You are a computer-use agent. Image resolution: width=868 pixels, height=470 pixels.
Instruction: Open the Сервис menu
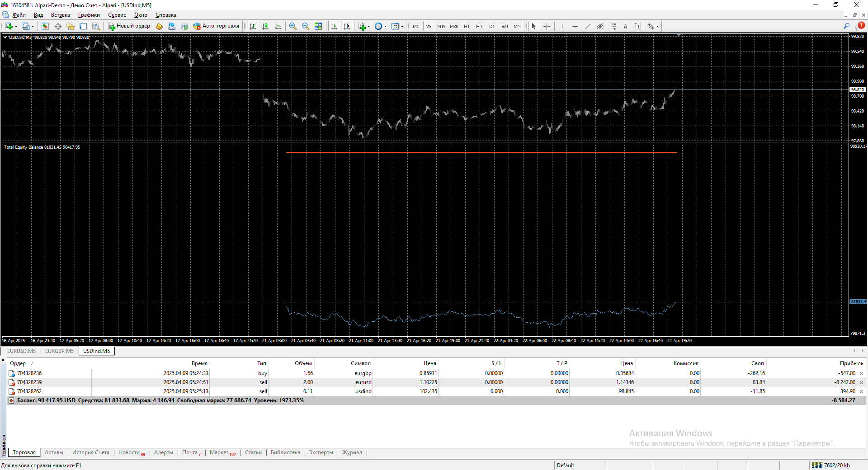pos(117,15)
